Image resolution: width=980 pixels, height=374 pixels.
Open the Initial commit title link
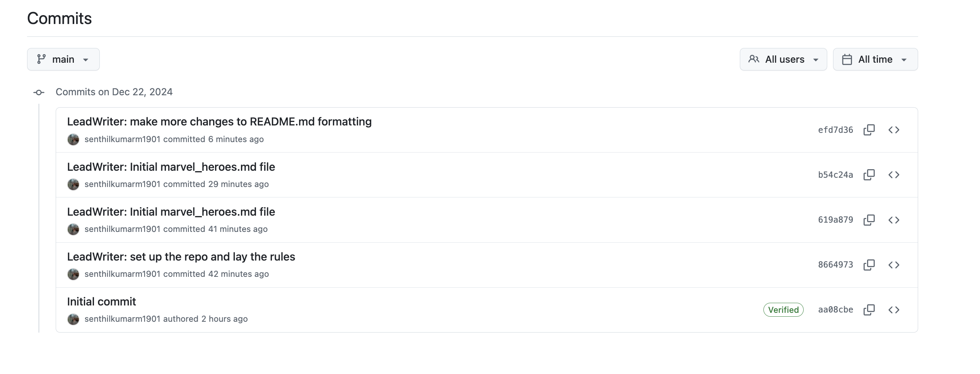101,302
